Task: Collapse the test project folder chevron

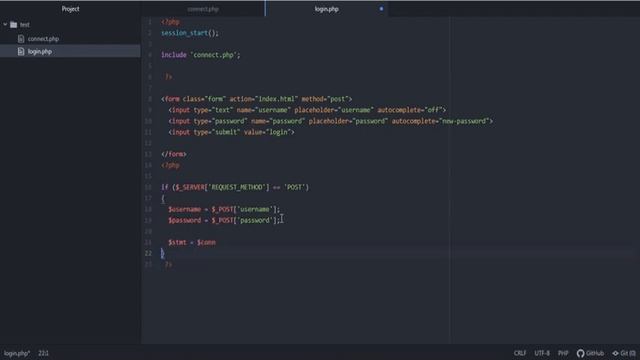Action: click(5, 24)
